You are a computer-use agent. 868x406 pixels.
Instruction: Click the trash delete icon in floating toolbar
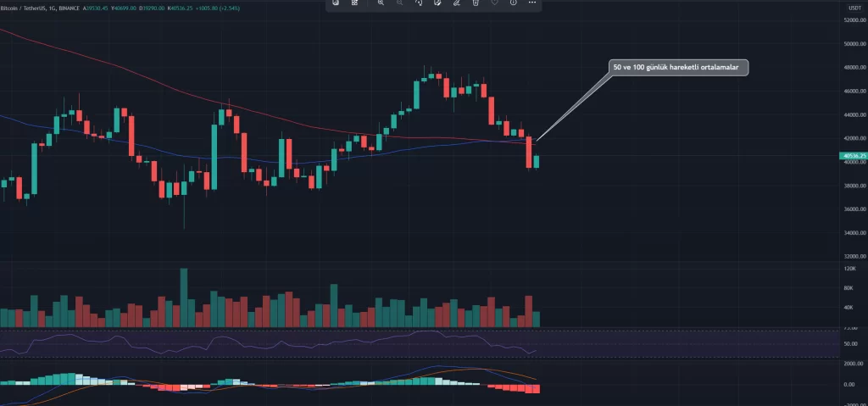tap(476, 3)
